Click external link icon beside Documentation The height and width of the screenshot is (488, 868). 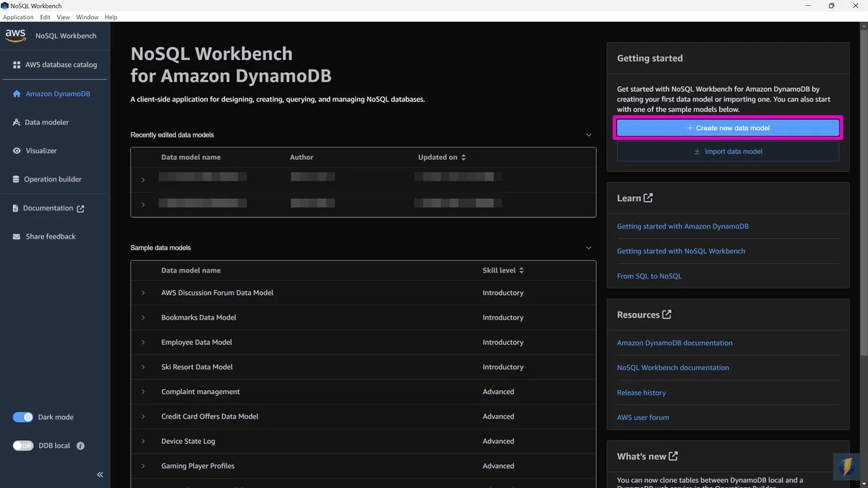point(80,209)
